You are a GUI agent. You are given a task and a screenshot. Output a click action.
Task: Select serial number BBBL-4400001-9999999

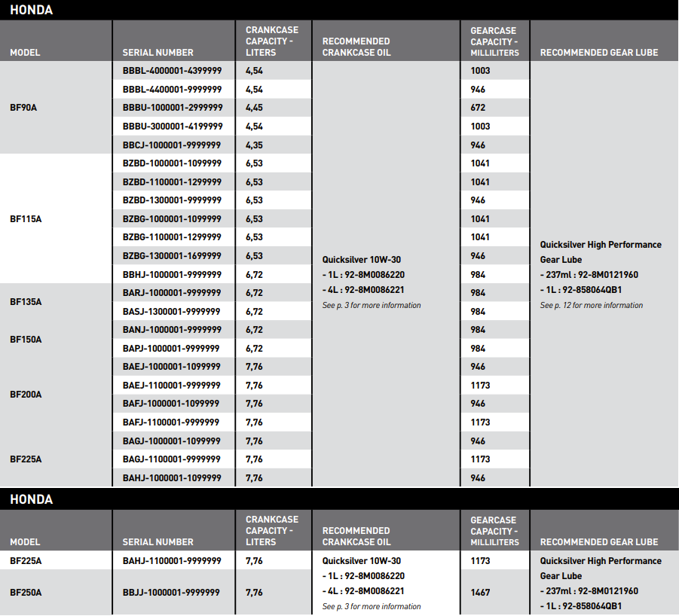(x=172, y=90)
